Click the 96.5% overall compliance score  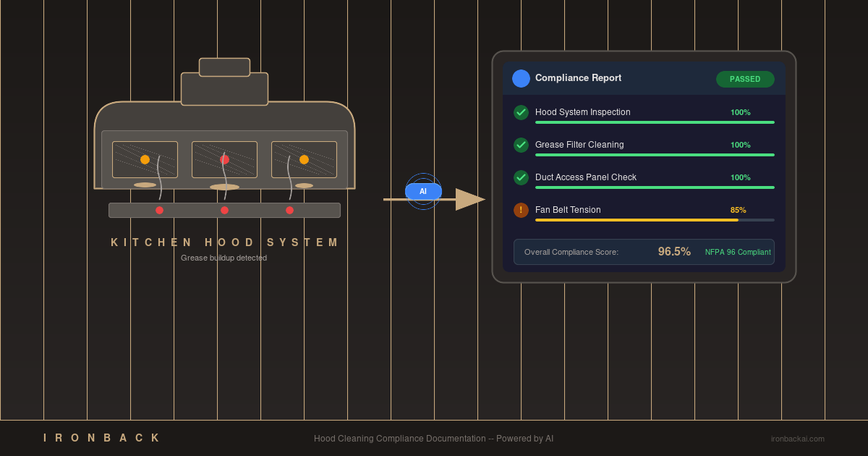tap(674, 252)
